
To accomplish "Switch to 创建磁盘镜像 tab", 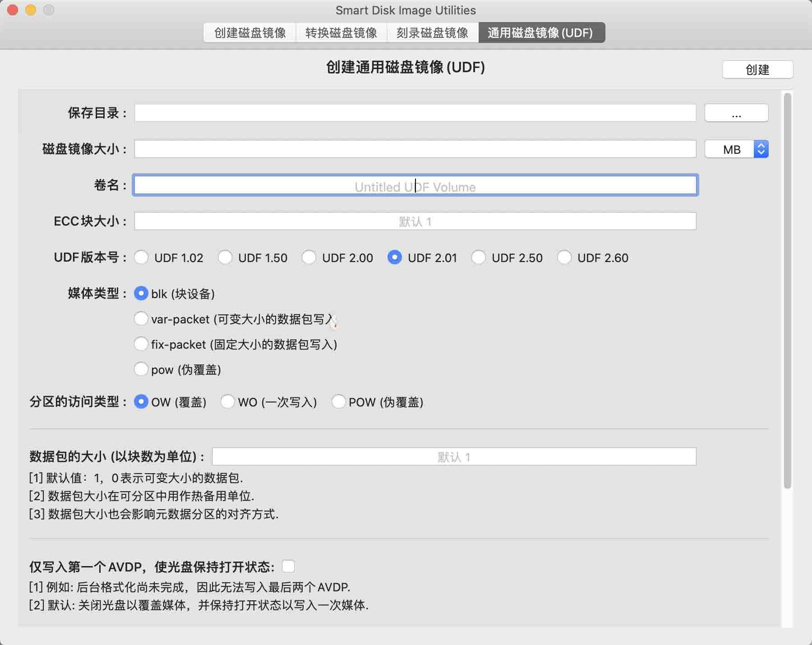I will 250,33.
